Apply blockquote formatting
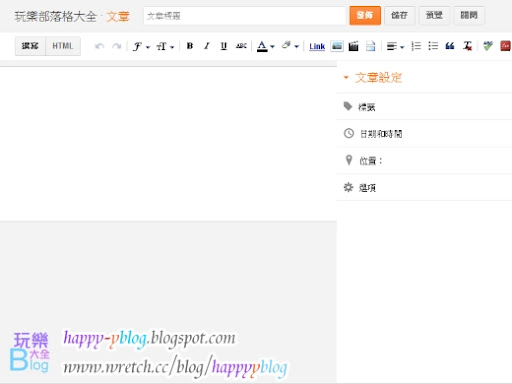The height and width of the screenshot is (384, 512). (x=450, y=46)
